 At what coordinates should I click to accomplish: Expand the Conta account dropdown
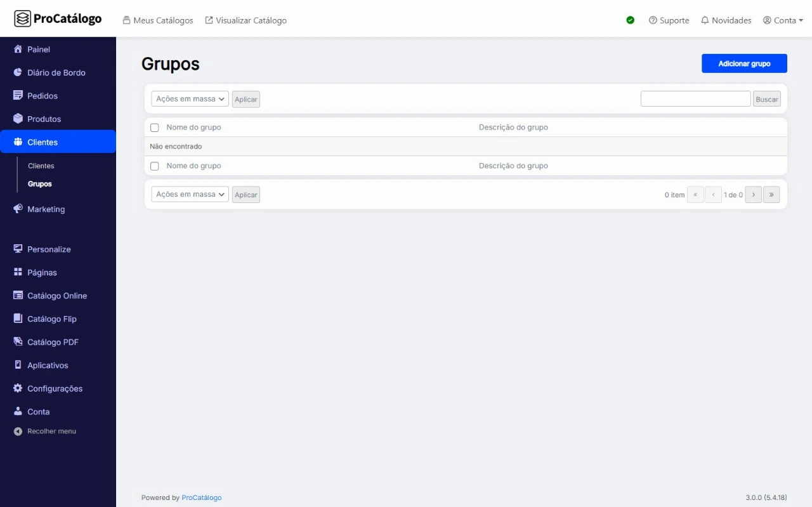point(783,20)
